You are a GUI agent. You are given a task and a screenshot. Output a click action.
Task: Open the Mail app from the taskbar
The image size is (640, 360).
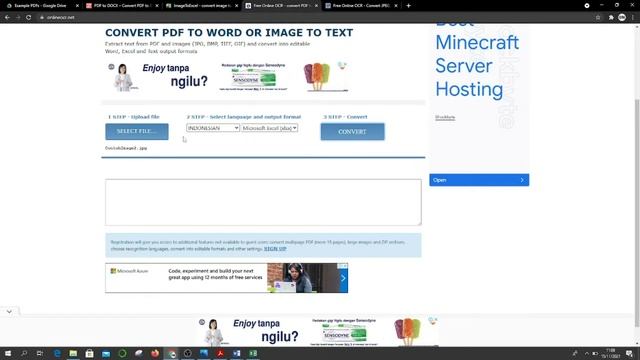pos(106,353)
